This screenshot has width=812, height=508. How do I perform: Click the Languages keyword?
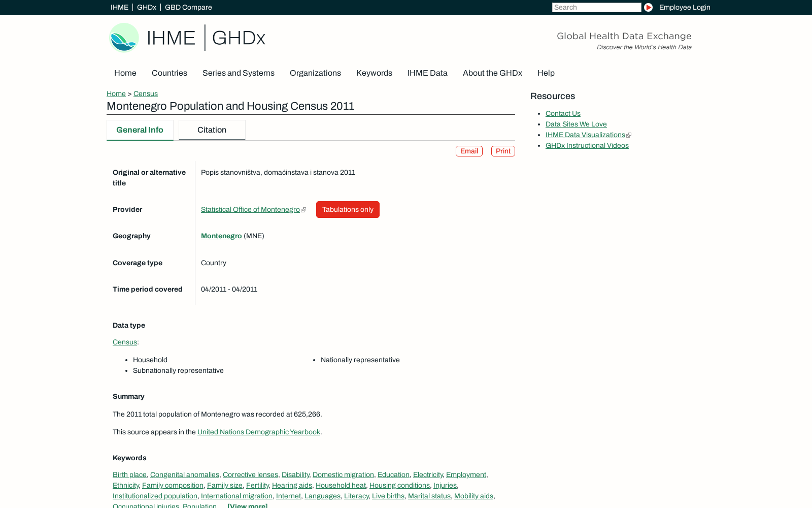pyautogui.click(x=322, y=496)
